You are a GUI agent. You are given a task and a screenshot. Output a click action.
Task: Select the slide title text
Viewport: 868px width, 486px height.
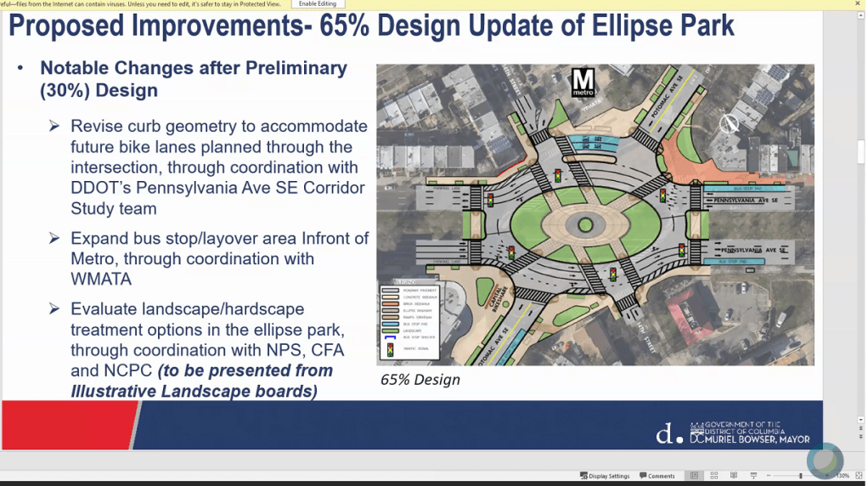(371, 25)
